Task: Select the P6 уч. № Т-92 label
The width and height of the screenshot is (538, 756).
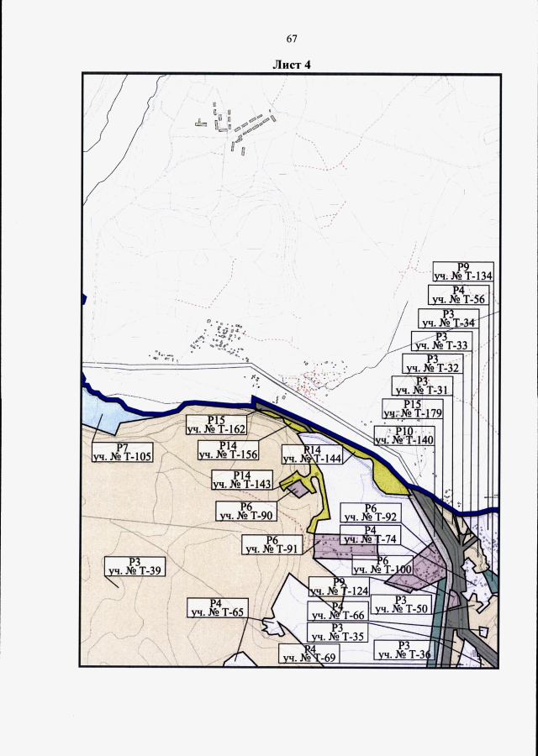Action: (370, 512)
